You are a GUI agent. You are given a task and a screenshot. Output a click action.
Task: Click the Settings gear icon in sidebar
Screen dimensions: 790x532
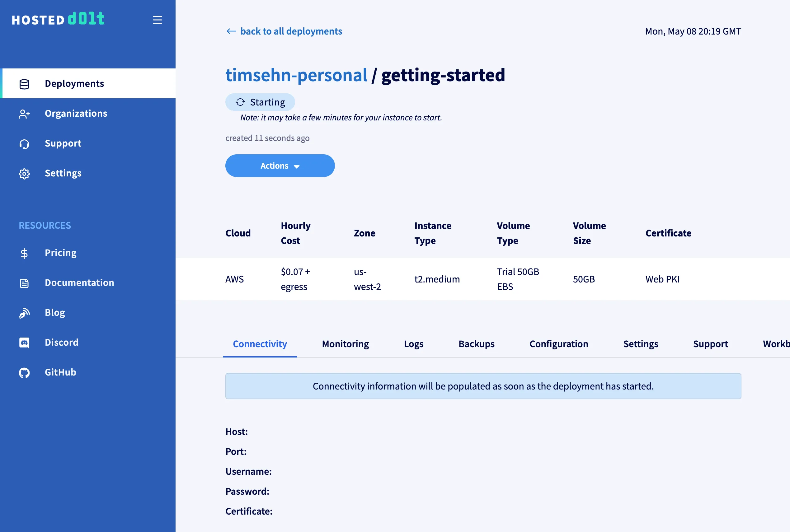pyautogui.click(x=24, y=174)
